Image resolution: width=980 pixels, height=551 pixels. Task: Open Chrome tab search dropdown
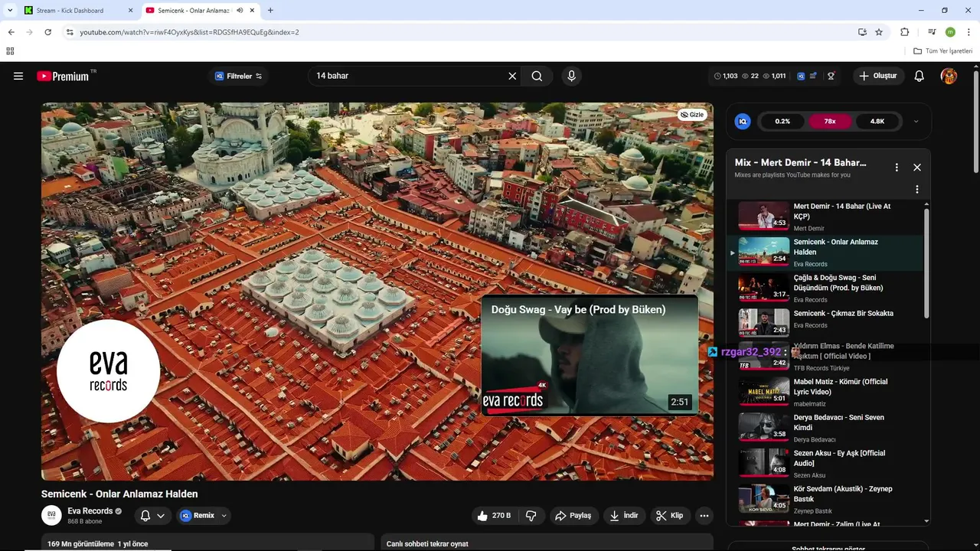[x=10, y=11]
